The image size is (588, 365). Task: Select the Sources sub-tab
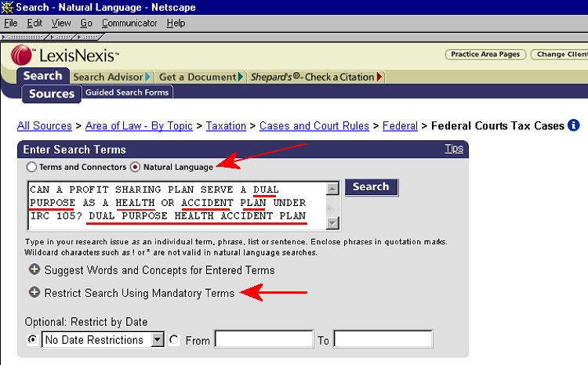52,94
